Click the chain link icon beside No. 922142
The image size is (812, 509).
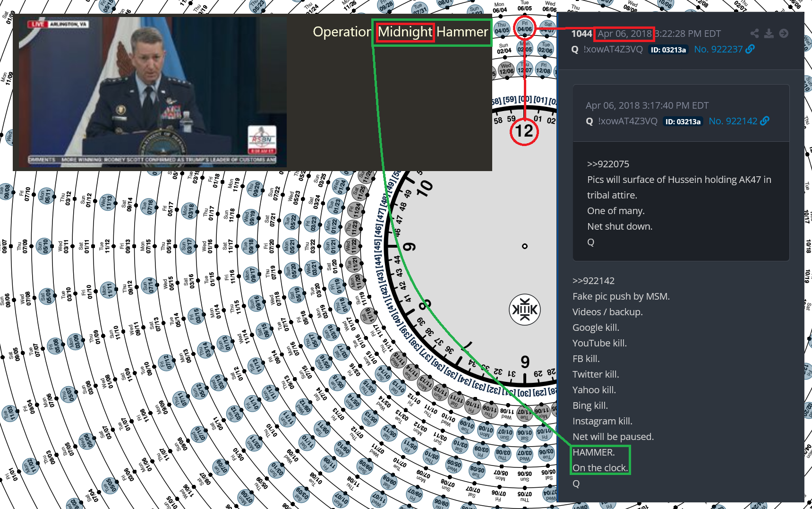765,121
